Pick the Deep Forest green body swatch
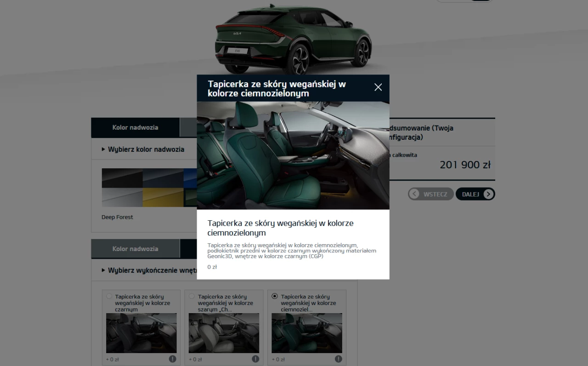The height and width of the screenshot is (366, 588). (x=190, y=198)
